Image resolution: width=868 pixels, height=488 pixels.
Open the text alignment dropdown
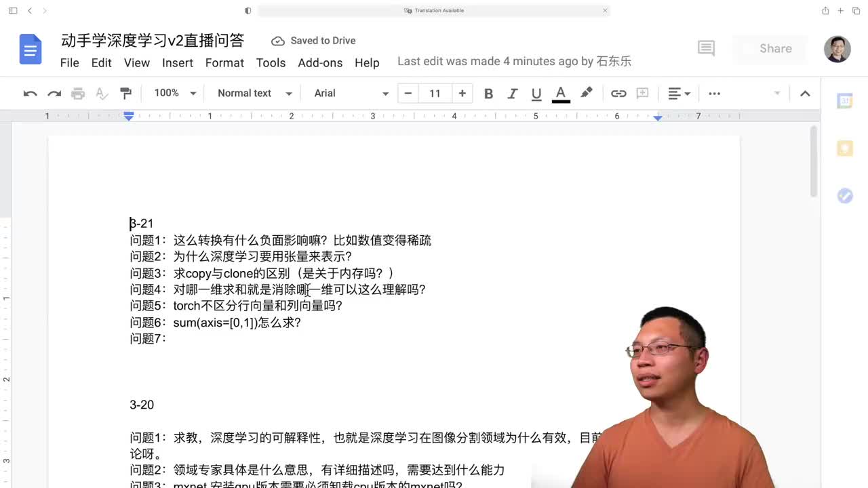coord(679,94)
